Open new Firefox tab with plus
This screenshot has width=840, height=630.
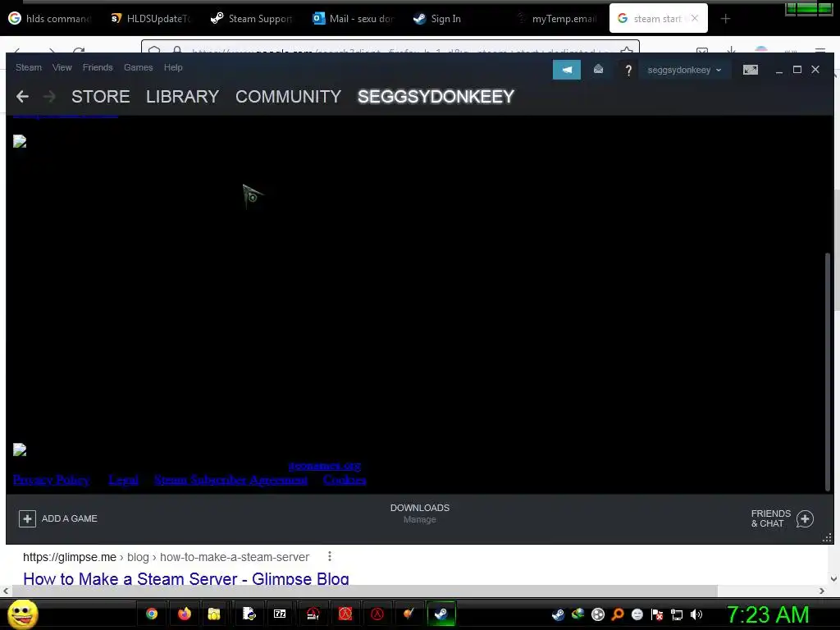coord(725,19)
